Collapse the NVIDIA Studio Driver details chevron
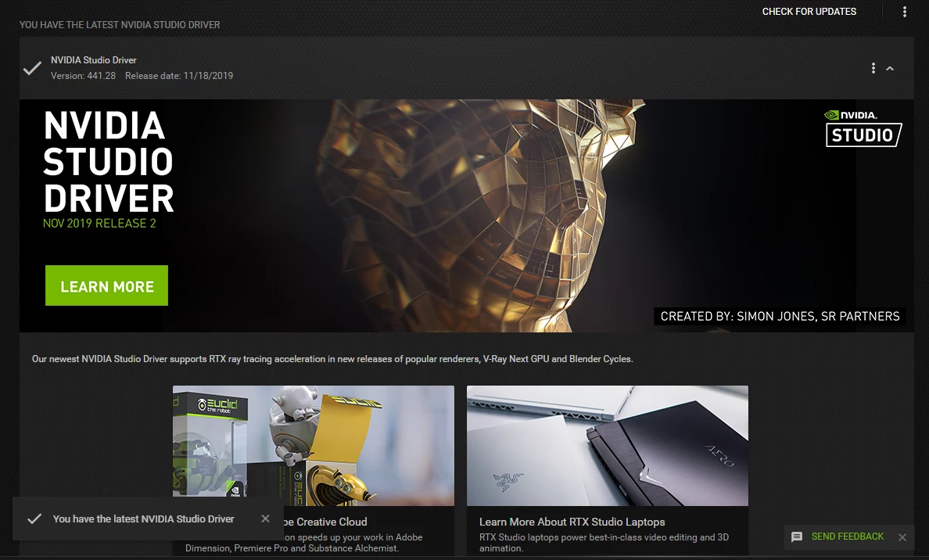Image resolution: width=929 pixels, height=560 pixels. click(890, 68)
